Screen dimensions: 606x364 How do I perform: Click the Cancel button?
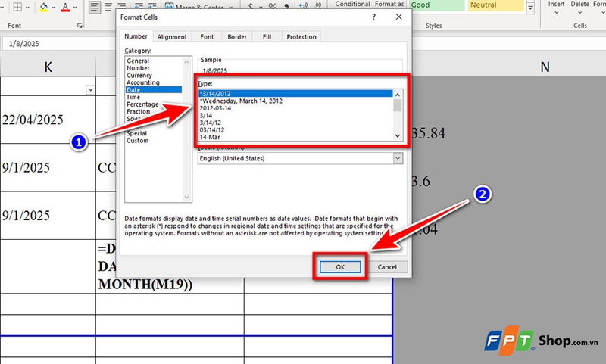pyautogui.click(x=387, y=266)
